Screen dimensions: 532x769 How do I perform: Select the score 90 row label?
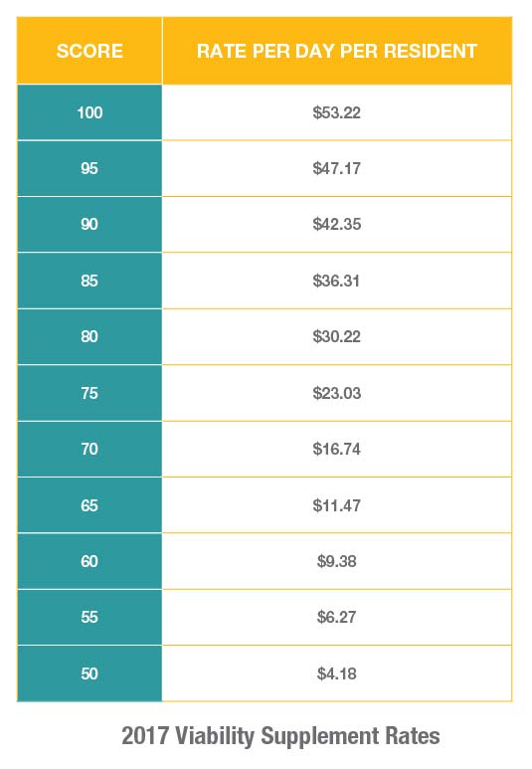point(89,224)
